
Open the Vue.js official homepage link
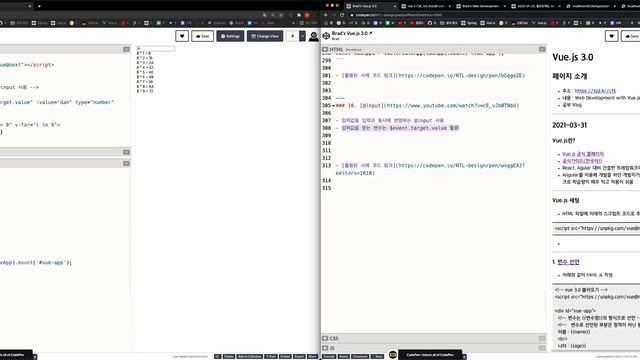coord(583,154)
